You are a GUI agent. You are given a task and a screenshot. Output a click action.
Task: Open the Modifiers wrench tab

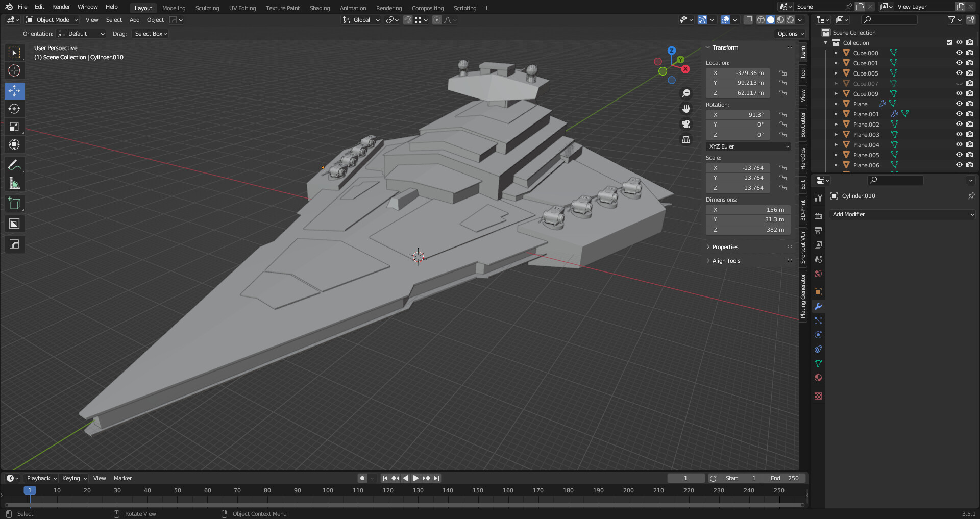tap(818, 306)
